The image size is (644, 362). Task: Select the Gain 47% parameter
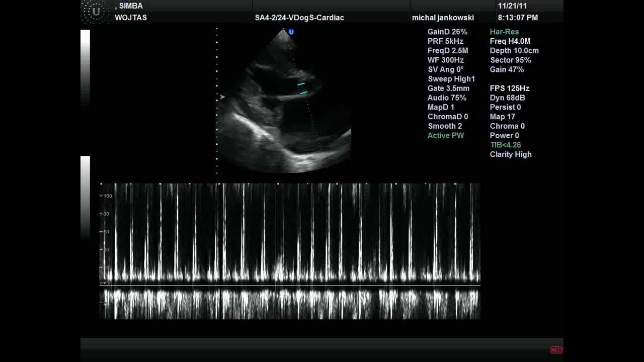pyautogui.click(x=507, y=70)
